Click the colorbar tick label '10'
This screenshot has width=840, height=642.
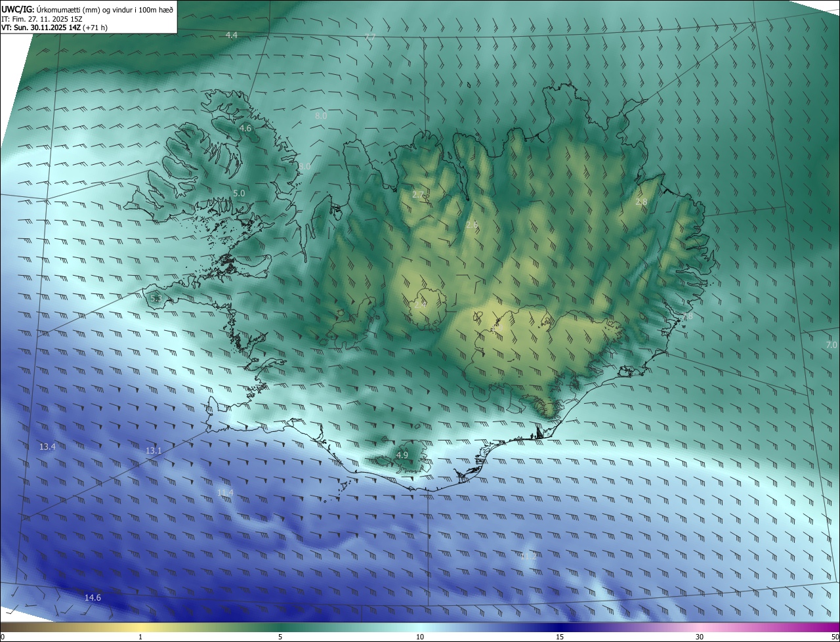tap(420, 637)
